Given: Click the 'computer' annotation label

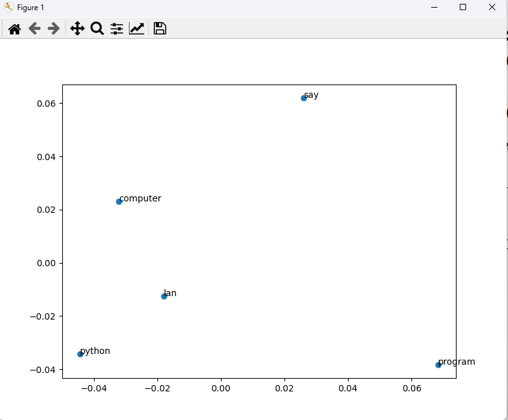Looking at the screenshot, I should (x=140, y=198).
